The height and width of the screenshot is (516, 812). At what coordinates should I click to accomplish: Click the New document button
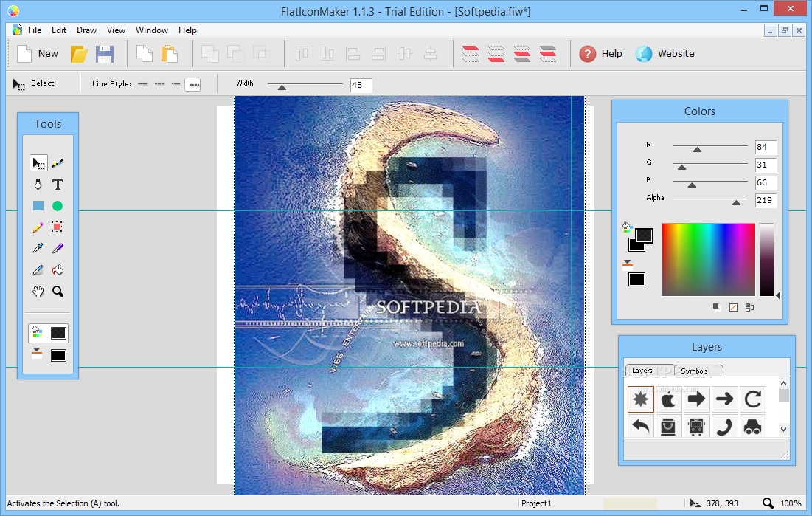[x=38, y=53]
